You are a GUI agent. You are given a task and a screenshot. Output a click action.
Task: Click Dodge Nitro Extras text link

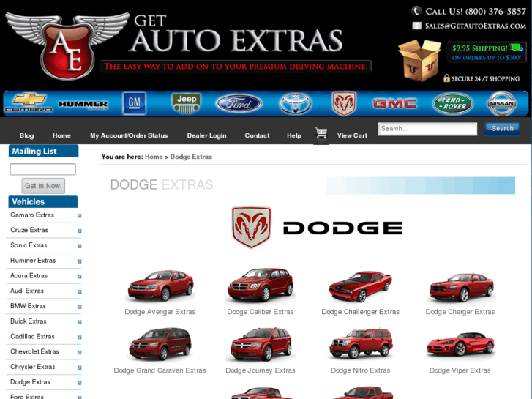click(360, 370)
